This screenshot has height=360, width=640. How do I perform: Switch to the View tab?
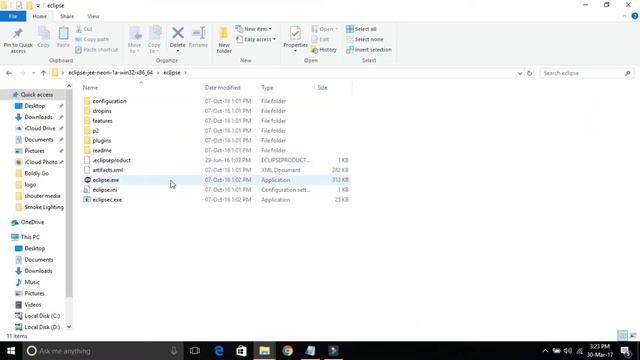click(93, 16)
